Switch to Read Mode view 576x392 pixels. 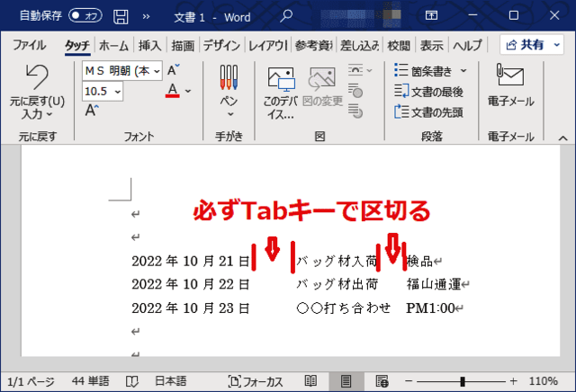pyautogui.click(x=310, y=381)
